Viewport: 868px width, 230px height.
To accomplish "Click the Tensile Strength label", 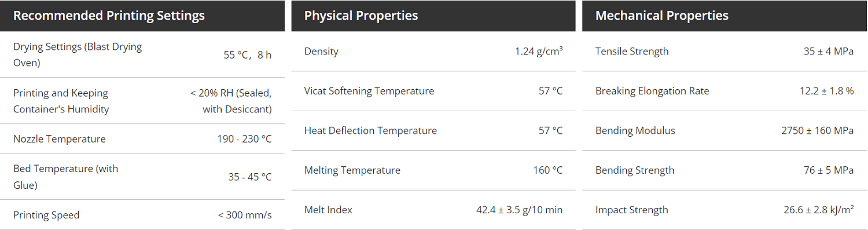I will click(x=632, y=51).
